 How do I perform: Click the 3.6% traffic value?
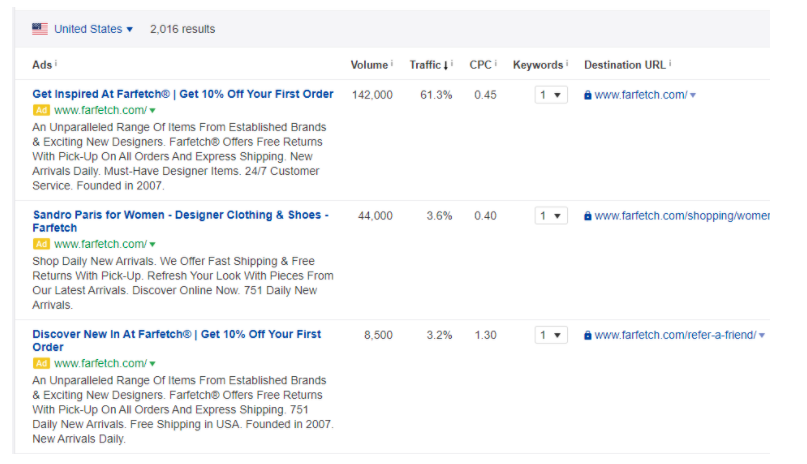click(x=439, y=216)
